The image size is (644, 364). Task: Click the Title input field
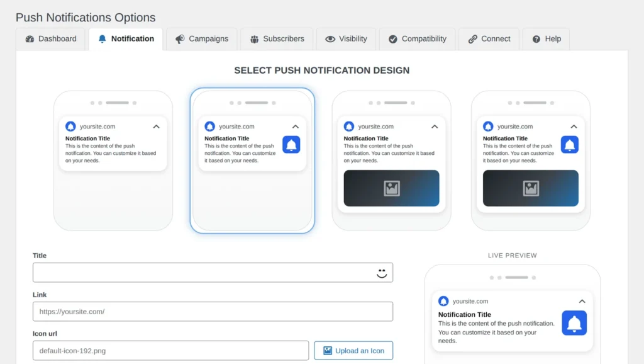coord(213,272)
